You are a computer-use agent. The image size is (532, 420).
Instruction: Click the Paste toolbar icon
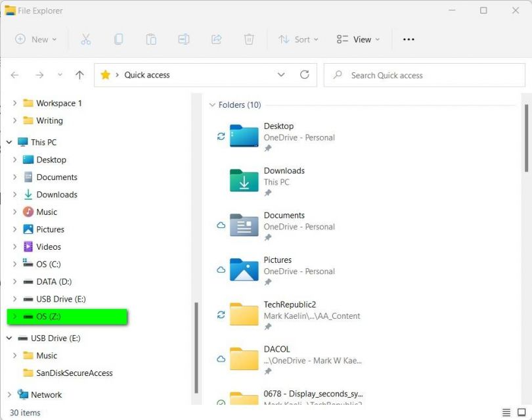click(151, 39)
